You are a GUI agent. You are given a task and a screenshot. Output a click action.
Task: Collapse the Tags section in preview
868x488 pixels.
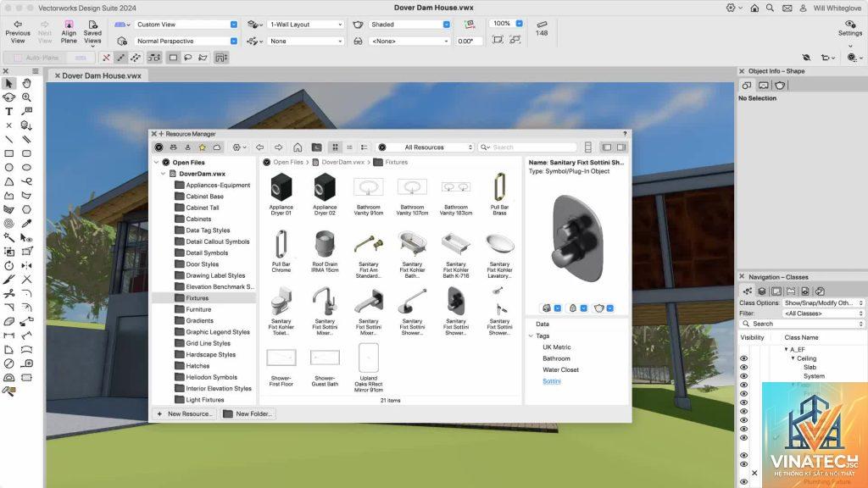click(531, 335)
